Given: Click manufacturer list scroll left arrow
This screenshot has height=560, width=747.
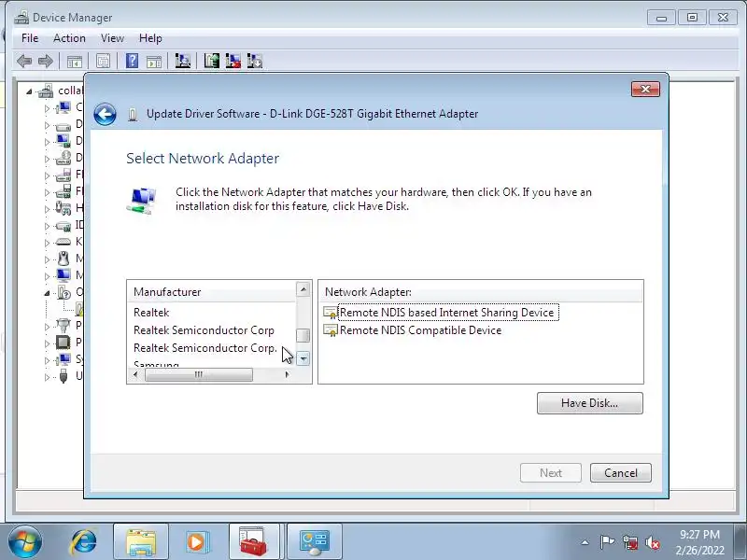Looking at the screenshot, I should pyautogui.click(x=135, y=375).
